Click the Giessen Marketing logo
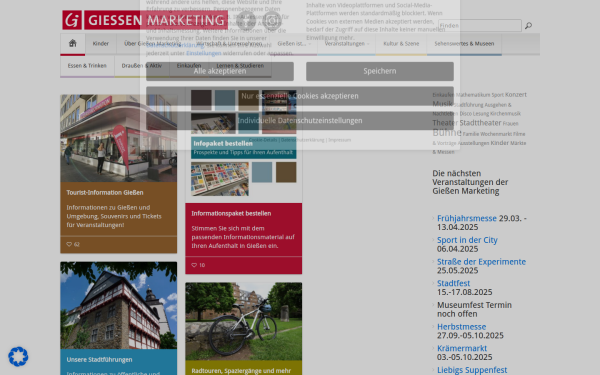 [145, 20]
